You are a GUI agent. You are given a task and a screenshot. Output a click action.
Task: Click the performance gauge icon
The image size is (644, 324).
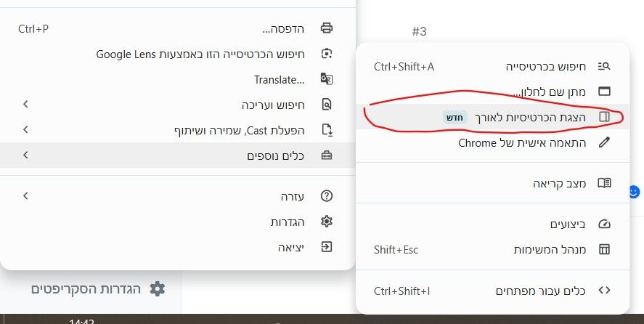click(x=604, y=224)
